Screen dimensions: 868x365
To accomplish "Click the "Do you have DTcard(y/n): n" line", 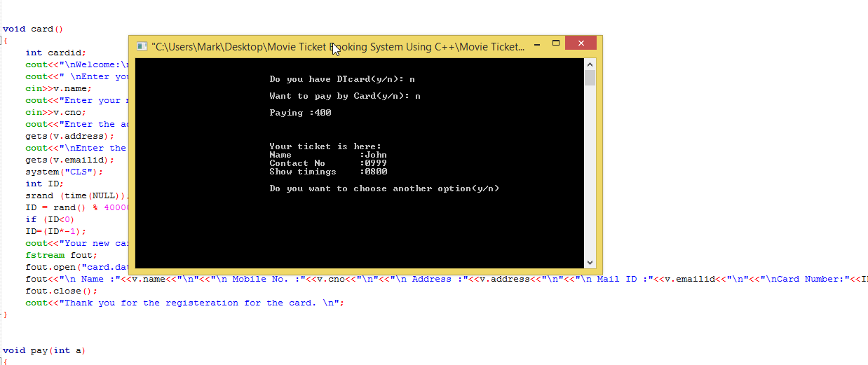I will [x=342, y=79].
